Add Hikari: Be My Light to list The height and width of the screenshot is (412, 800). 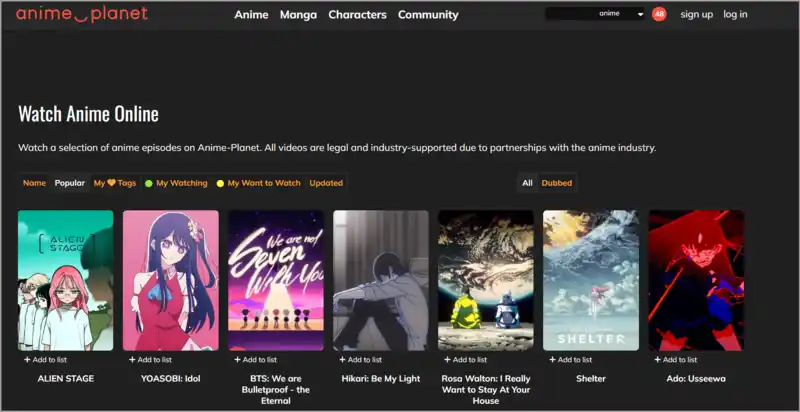[x=361, y=359]
